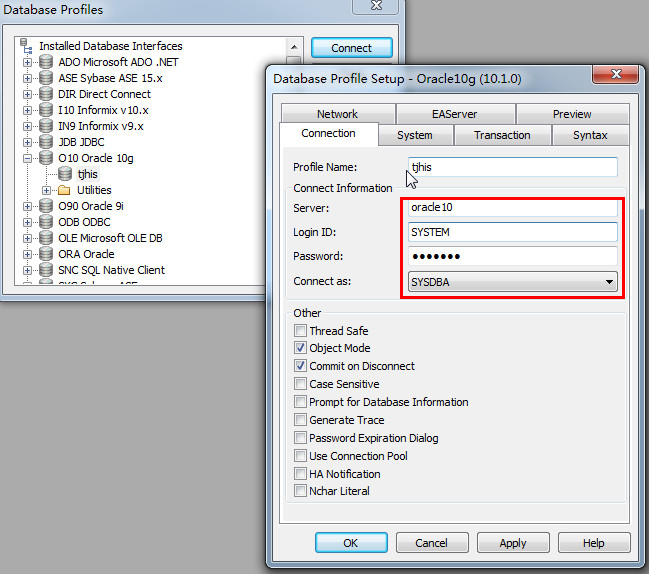This screenshot has height=574, width=649.
Task: Click the Apply button
Action: [513, 543]
